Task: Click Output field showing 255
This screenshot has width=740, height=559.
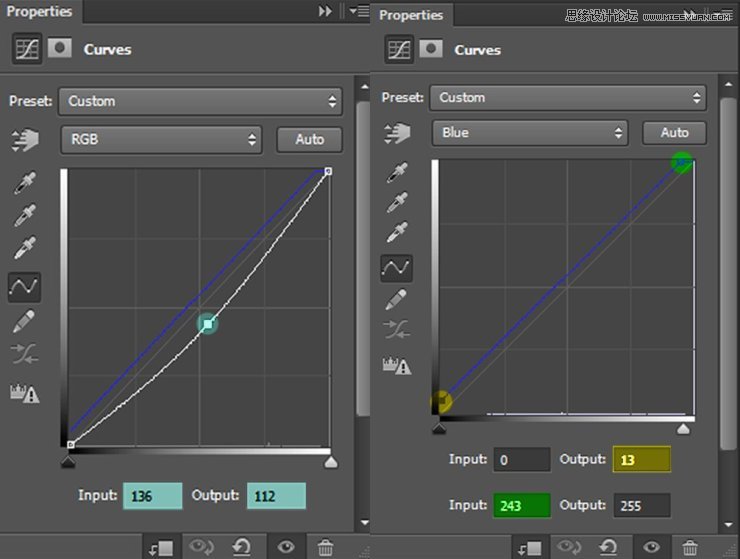Action: click(x=642, y=505)
